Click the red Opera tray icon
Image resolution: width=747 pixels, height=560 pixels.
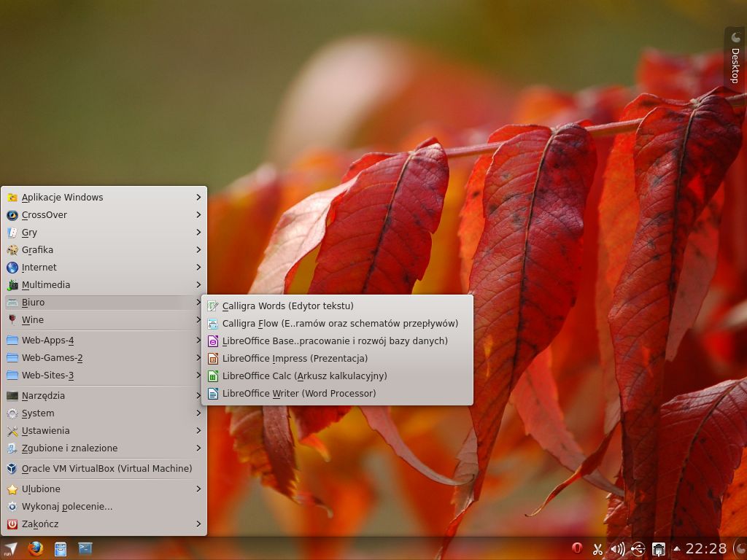point(577,548)
